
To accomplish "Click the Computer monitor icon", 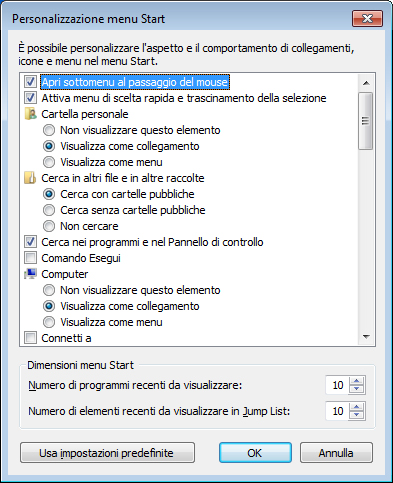I will pos(30,274).
